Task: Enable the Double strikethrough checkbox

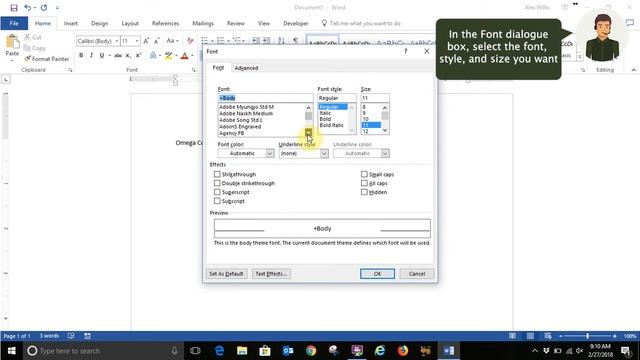Action: click(x=217, y=183)
